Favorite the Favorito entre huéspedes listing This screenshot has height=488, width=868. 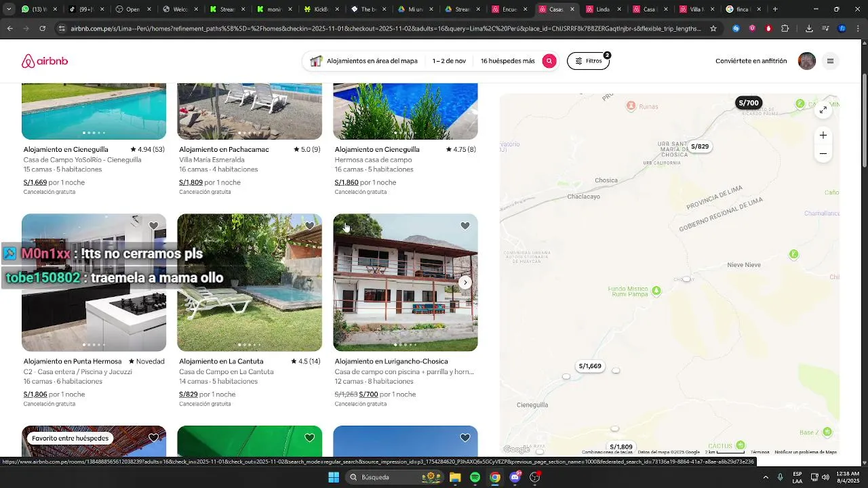click(153, 438)
